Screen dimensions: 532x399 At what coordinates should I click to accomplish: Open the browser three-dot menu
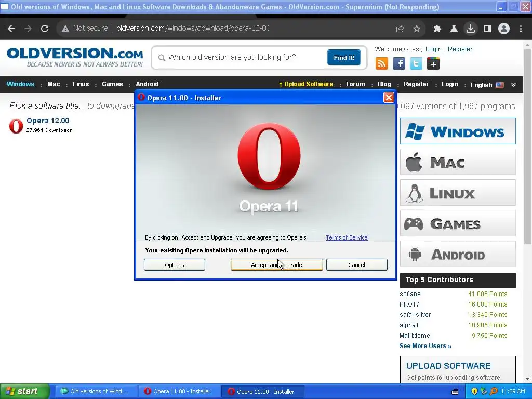(521, 29)
